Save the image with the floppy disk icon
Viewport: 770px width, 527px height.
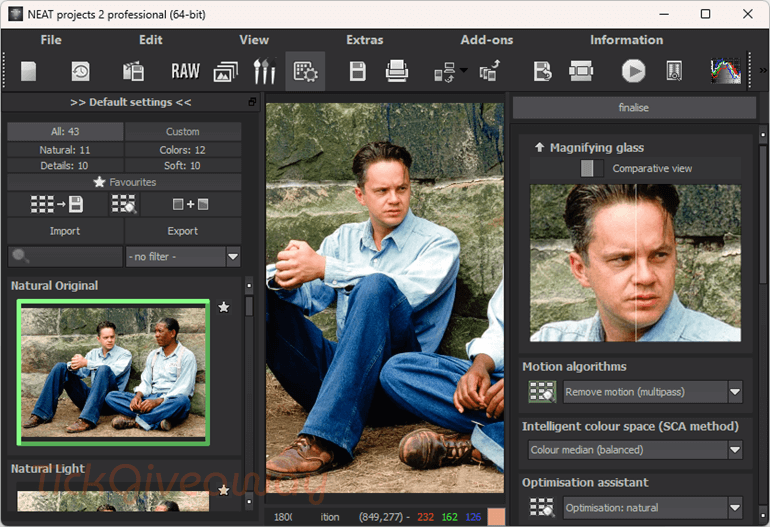[358, 71]
